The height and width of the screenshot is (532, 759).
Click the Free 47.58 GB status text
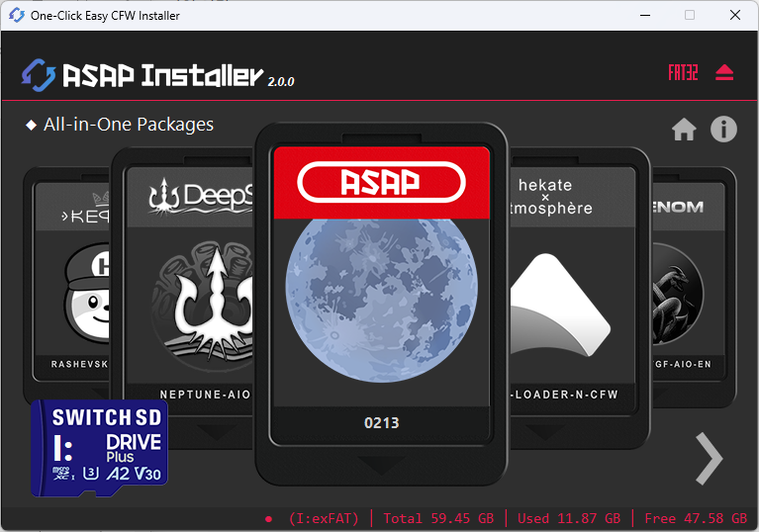(696, 518)
